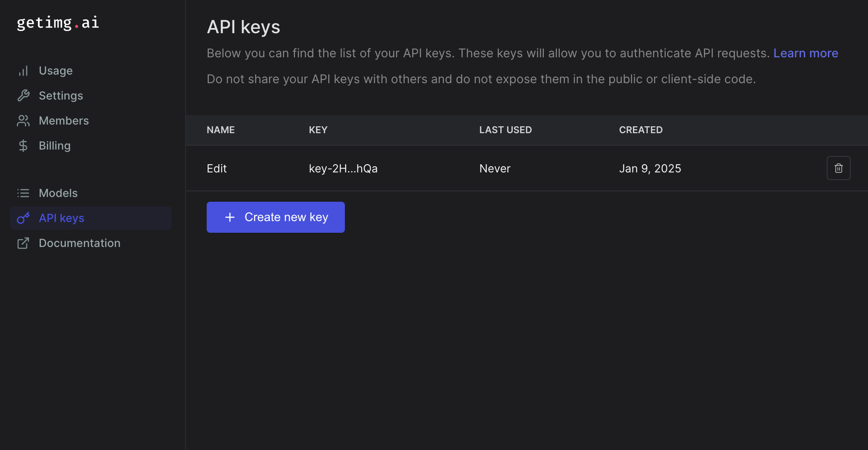
Task: Click the Usage bar chart icon
Action: pos(23,71)
